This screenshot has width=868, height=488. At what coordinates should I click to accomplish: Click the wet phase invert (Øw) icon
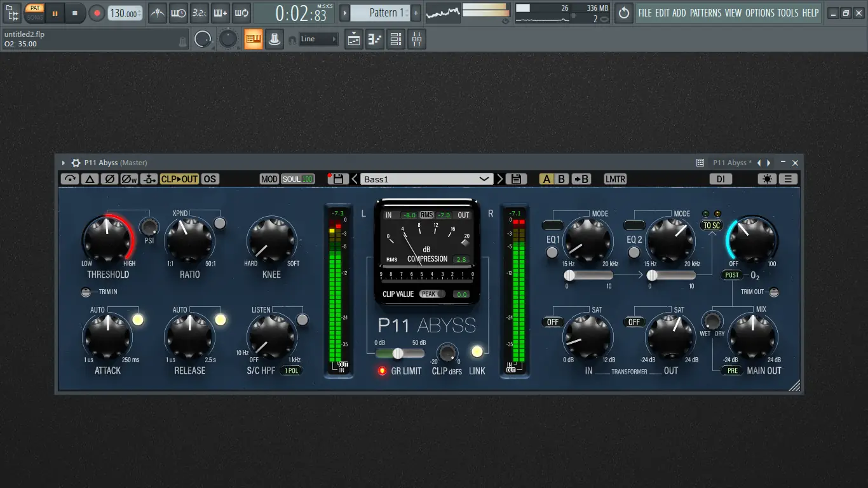(x=129, y=179)
